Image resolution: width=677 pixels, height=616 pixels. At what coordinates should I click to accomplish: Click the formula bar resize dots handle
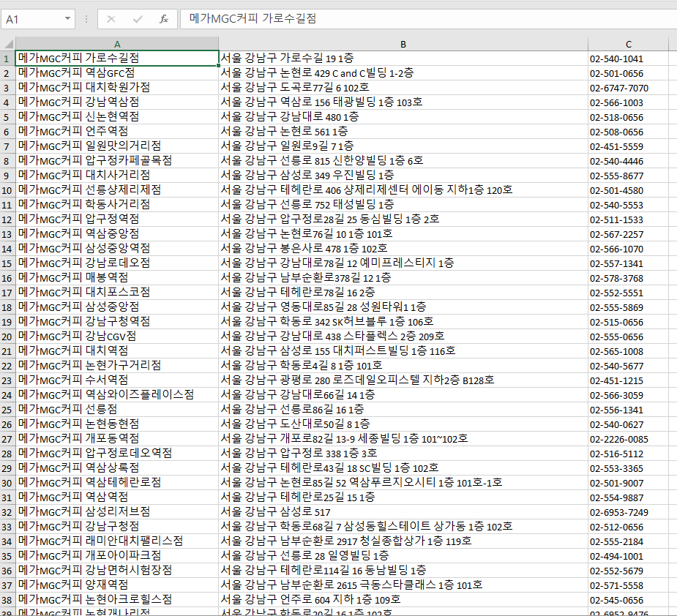click(x=86, y=19)
